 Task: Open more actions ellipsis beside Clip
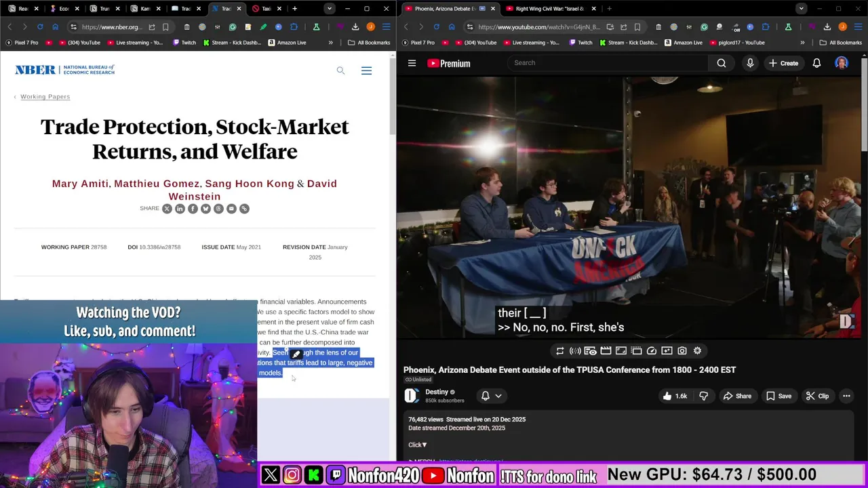pos(846,396)
